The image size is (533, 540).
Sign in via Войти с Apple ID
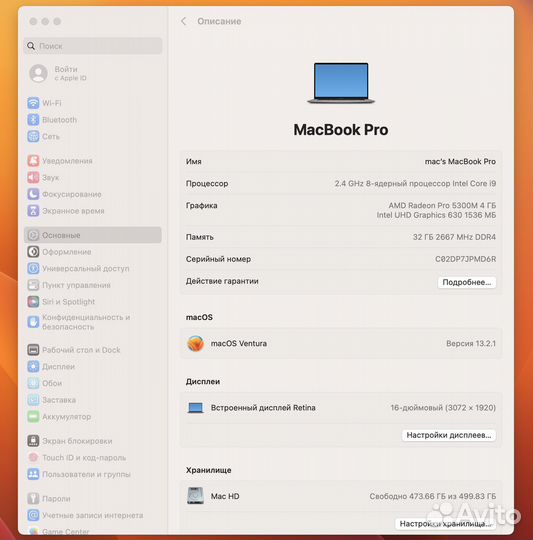coord(59,73)
